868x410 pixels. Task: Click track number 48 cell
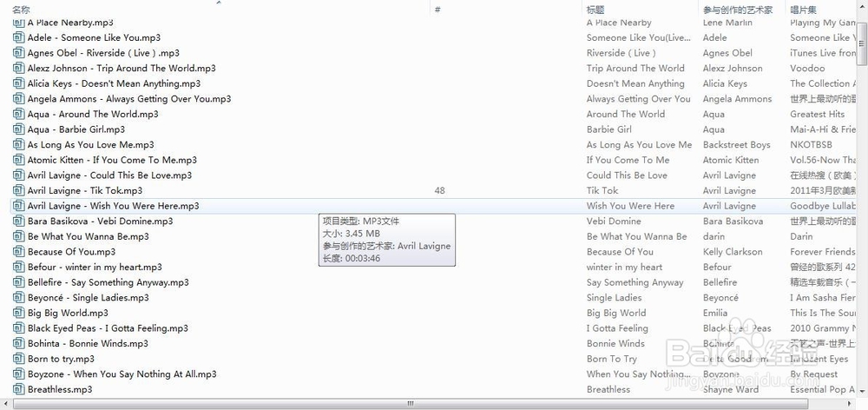pyautogui.click(x=440, y=190)
